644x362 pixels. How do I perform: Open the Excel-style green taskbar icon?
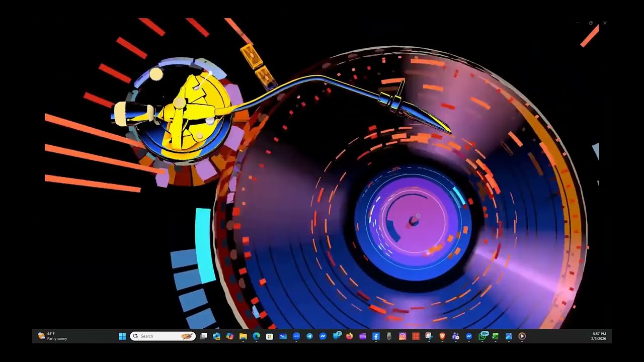pyautogui.click(x=495, y=336)
